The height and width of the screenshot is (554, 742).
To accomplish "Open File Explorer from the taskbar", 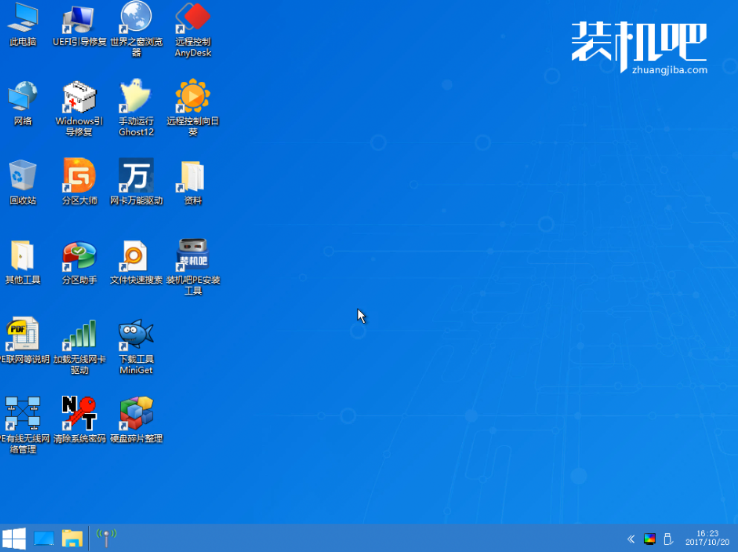I will [72, 539].
